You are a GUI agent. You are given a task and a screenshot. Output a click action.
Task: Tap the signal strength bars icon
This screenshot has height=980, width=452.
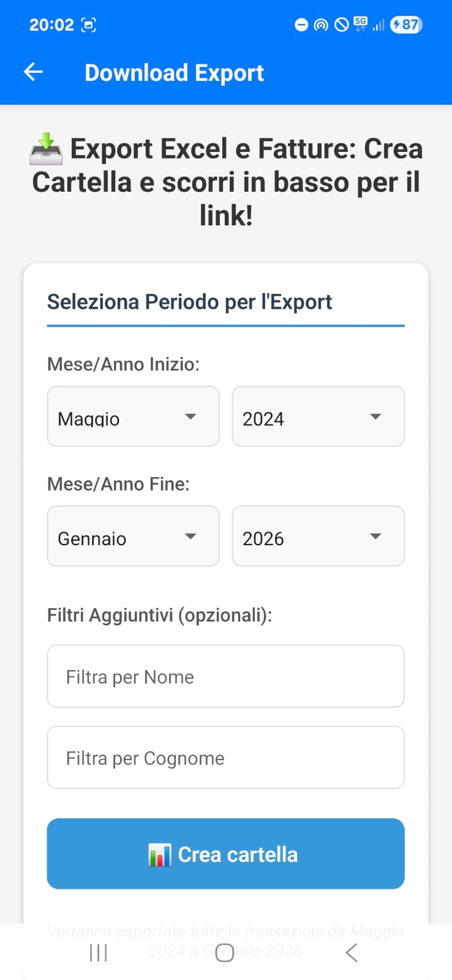point(379,25)
